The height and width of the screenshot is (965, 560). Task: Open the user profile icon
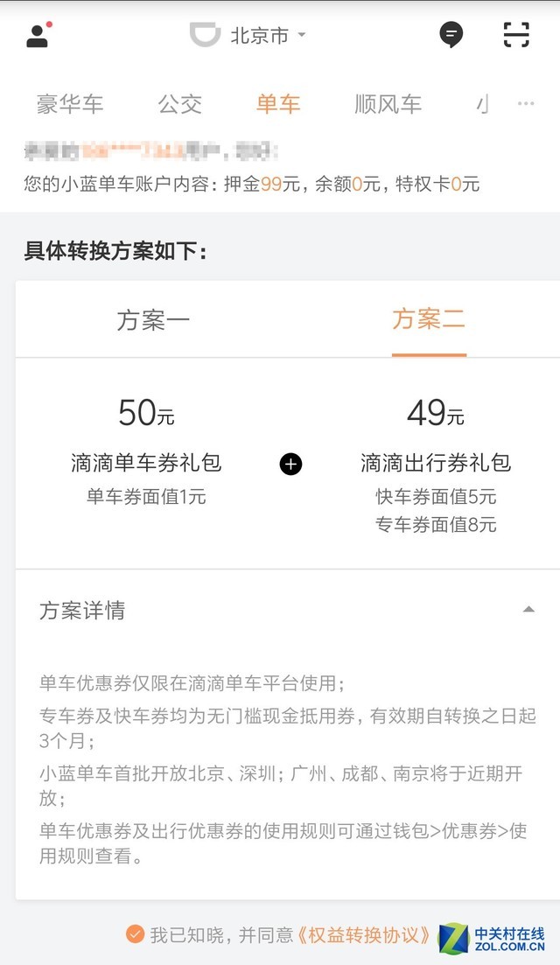37,36
